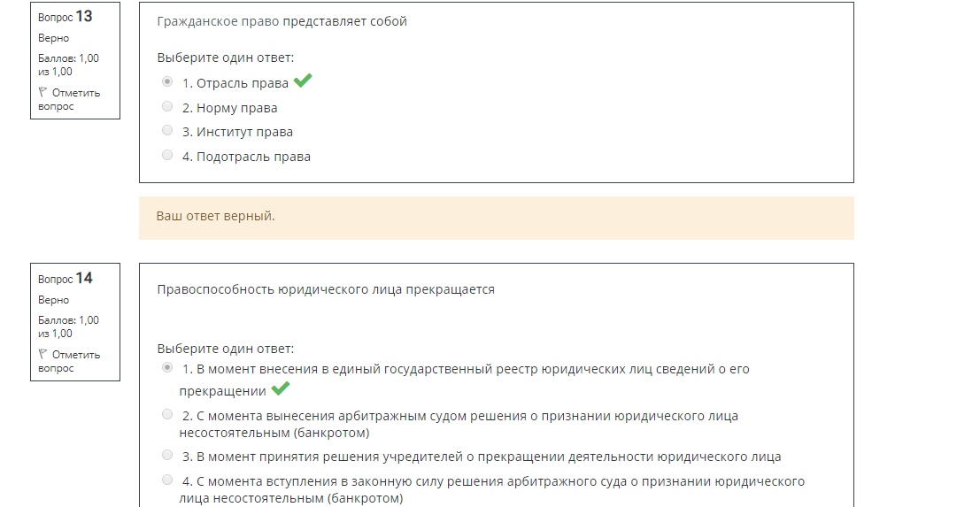Pick radio option '4. Подотрасль права'

(x=167, y=155)
